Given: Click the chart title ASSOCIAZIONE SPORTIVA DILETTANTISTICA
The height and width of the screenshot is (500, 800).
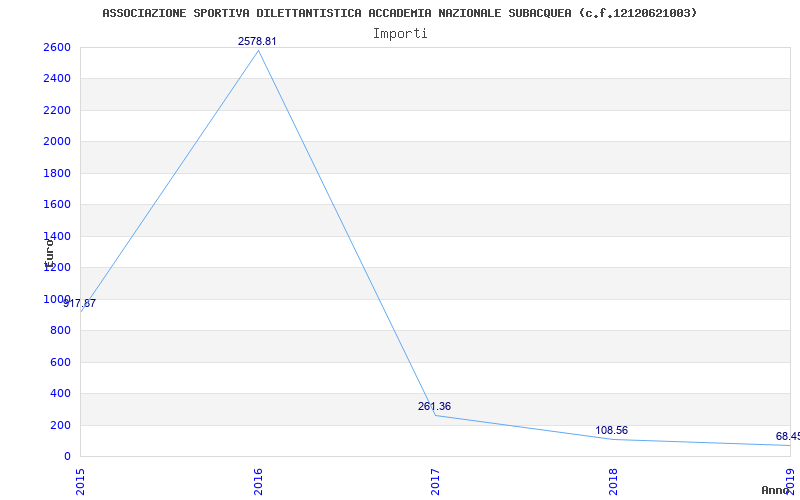Looking at the screenshot, I should point(399,13).
